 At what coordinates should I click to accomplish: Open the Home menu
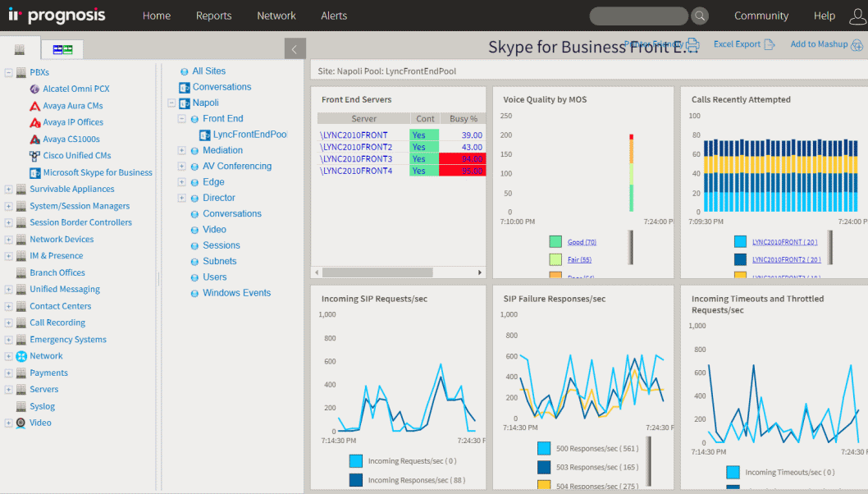156,16
